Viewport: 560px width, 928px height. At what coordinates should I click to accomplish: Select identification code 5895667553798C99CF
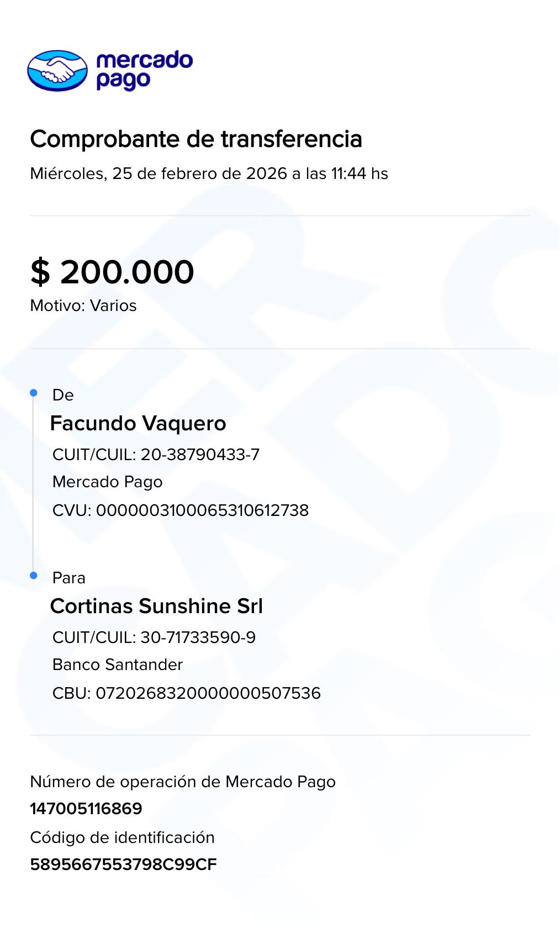[123, 864]
